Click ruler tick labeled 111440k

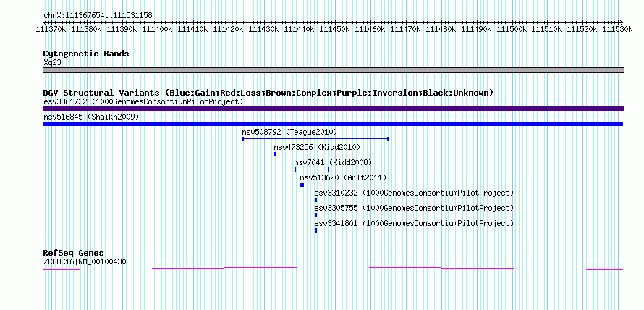pos(299,29)
